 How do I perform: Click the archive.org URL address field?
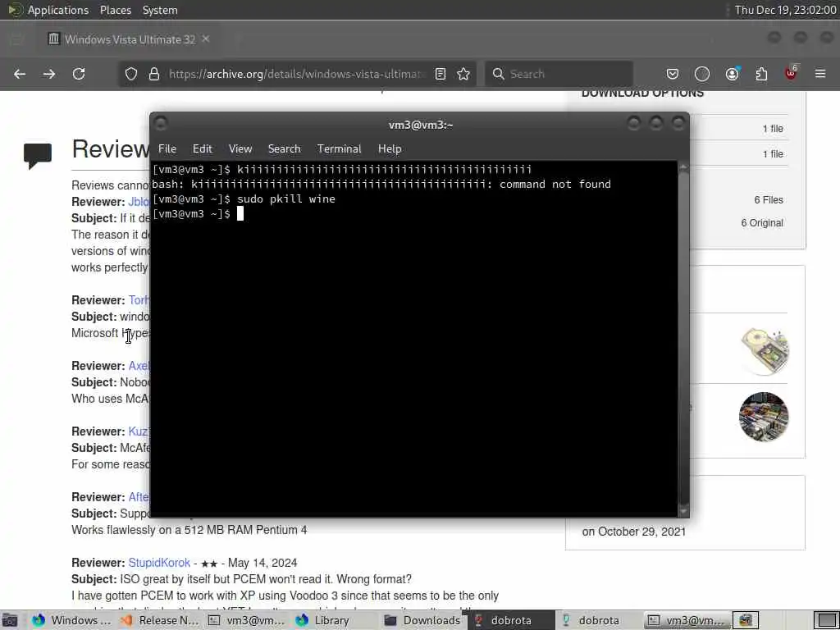[297, 74]
